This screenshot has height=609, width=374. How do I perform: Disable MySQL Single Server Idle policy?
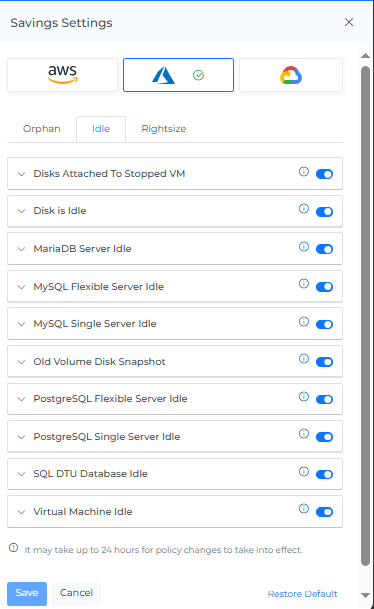[324, 324]
